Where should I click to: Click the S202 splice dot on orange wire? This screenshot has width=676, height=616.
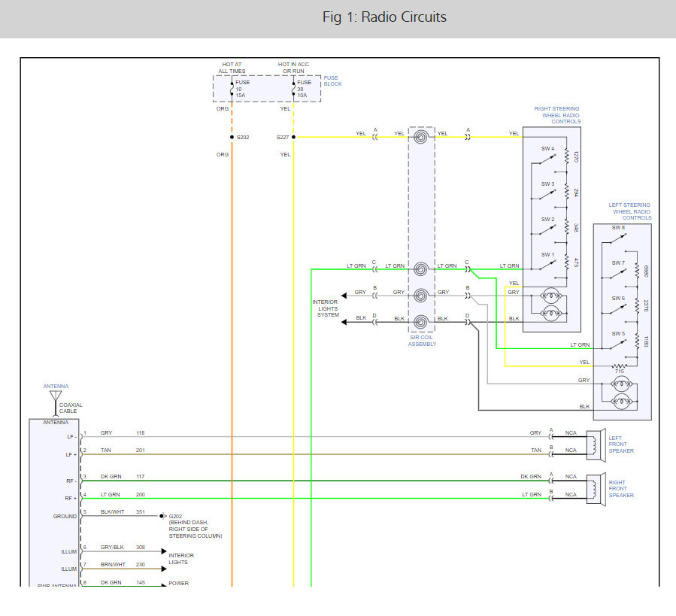(x=232, y=138)
